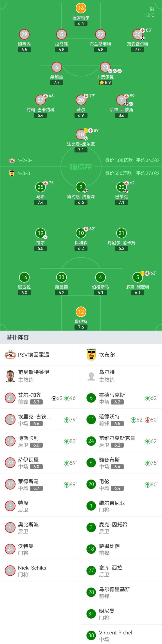Tap 哈维-西蒙斯 number 7 player icon
This screenshot has width=162, height=644.
[x=121, y=100]
